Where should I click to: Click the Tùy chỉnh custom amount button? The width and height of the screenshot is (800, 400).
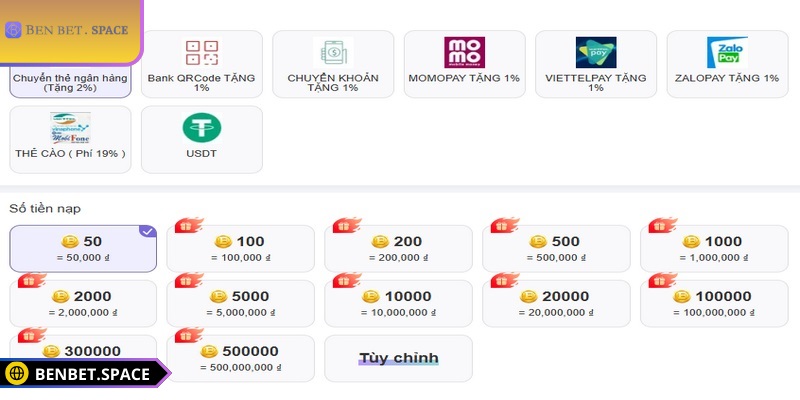click(398, 358)
